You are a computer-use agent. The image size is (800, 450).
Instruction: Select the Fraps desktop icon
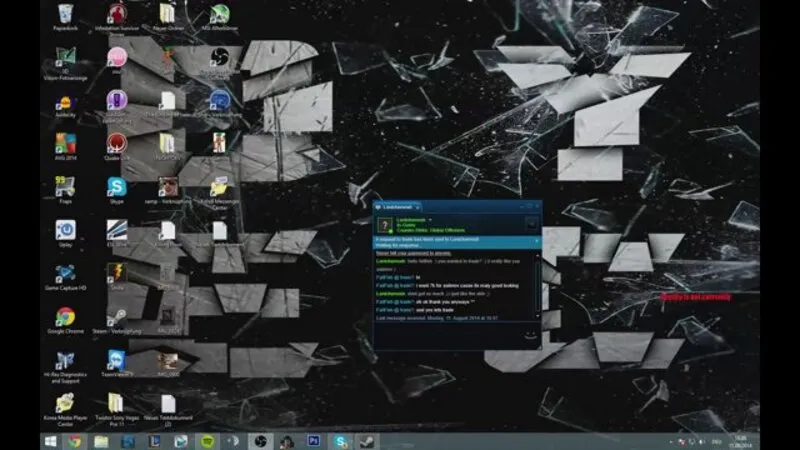coord(65,190)
